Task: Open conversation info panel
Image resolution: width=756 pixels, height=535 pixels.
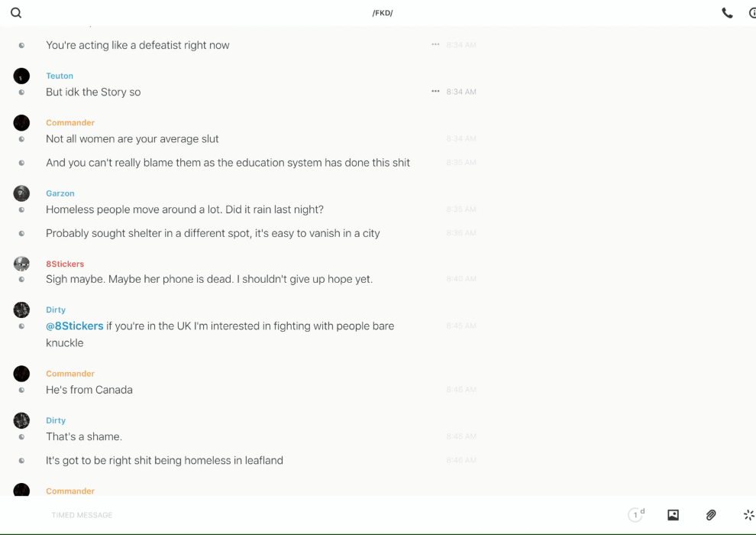Action: coord(751,13)
